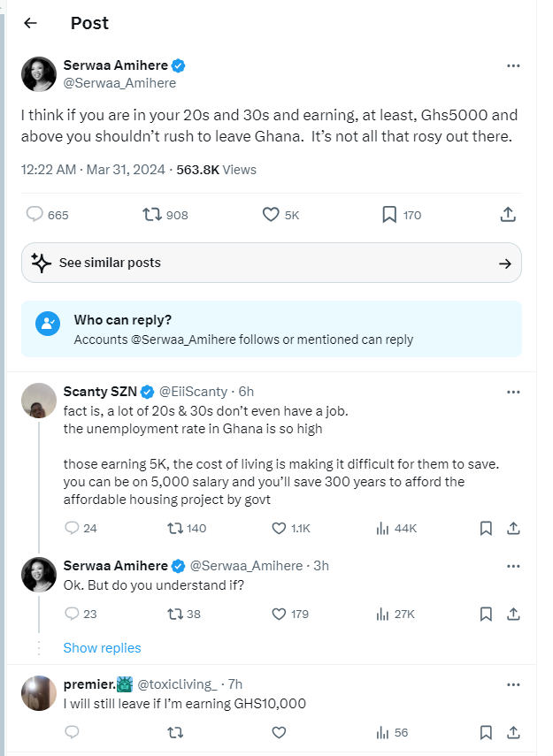The image size is (553, 756).
Task: Reply to premier's comment using comment icon
Action: pyautogui.click(x=73, y=732)
